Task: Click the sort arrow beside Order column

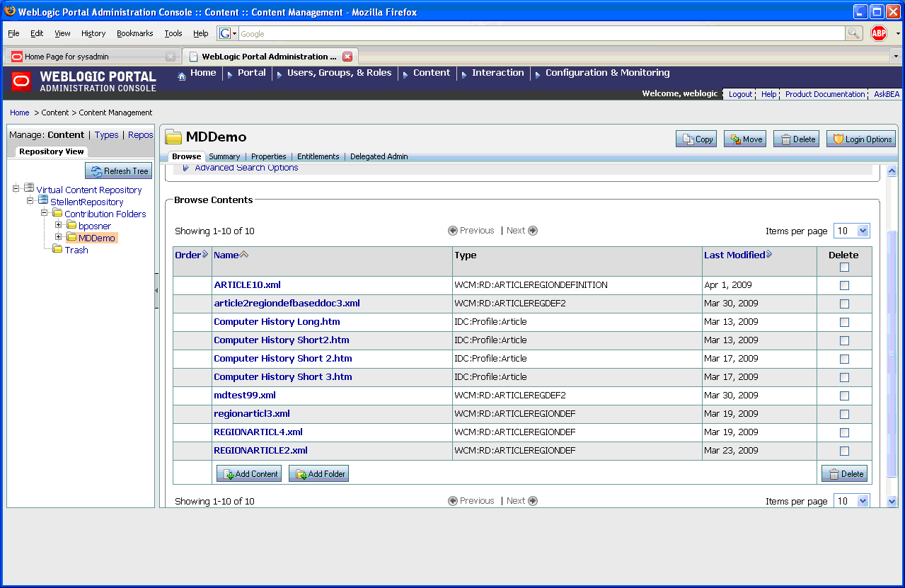Action: [x=205, y=254]
